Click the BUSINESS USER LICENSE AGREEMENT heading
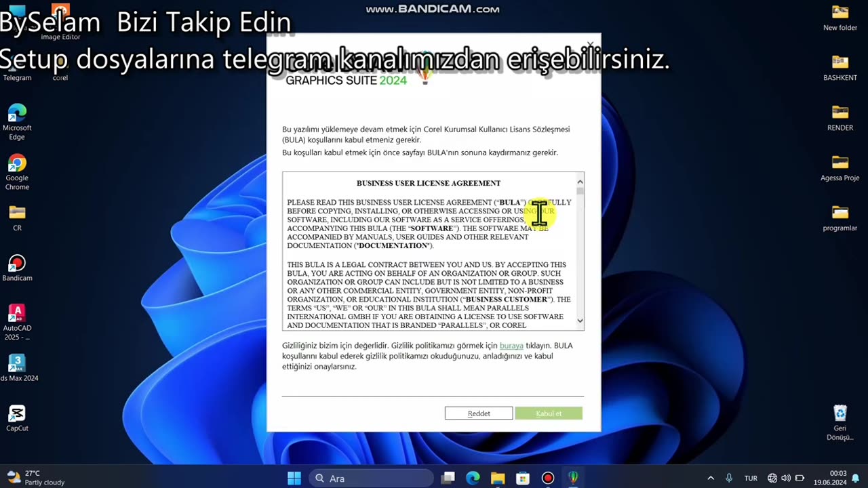868x488 pixels. 429,183
